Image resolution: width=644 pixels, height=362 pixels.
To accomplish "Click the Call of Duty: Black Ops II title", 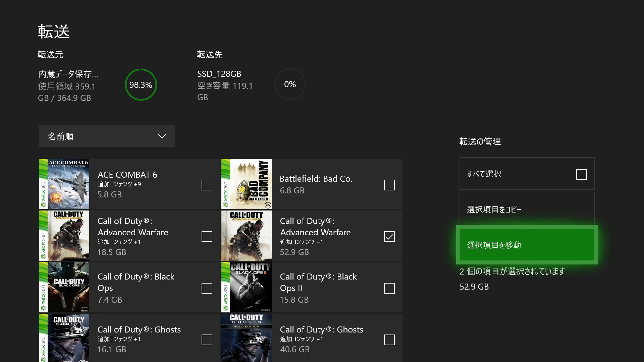I will [318, 282].
